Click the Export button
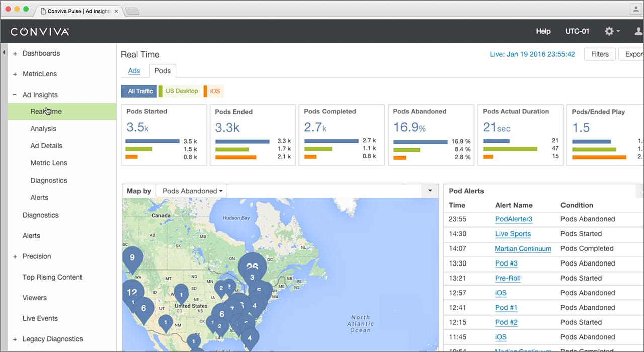The image size is (644, 352). click(632, 54)
